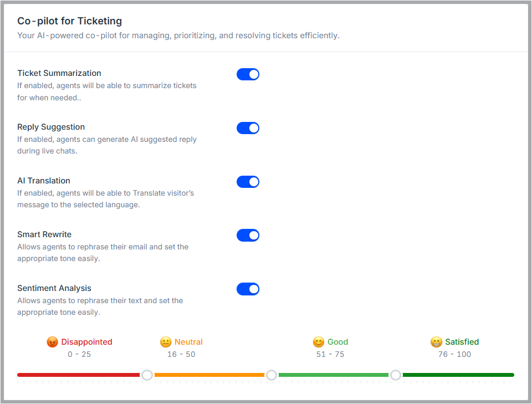Screen dimensions: 532x404
Task: Click the Co-pilot for Ticketing heading
Action: pos(70,21)
